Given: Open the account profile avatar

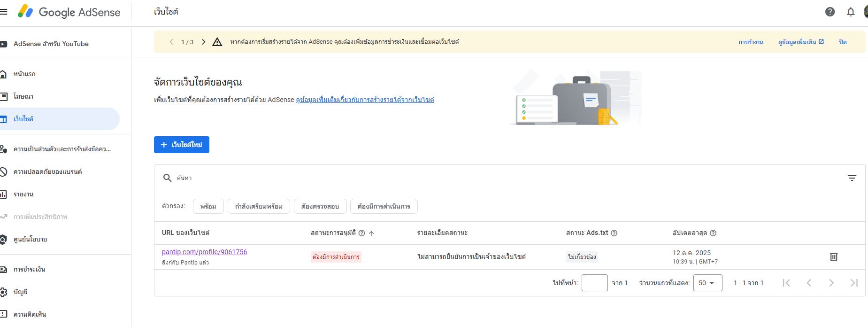Looking at the screenshot, I should 866,12.
